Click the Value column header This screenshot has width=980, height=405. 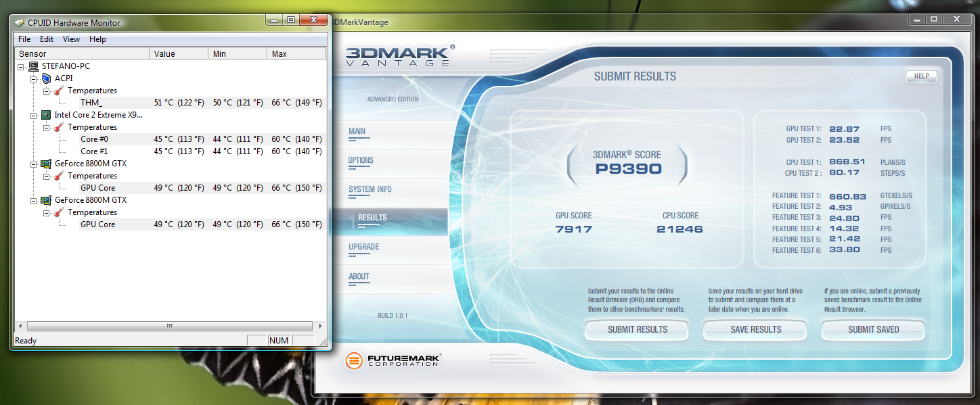179,53
